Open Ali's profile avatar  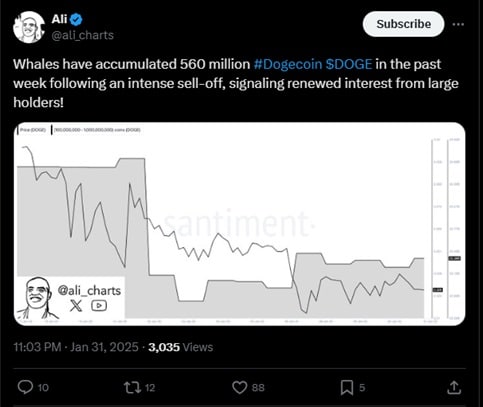click(29, 27)
